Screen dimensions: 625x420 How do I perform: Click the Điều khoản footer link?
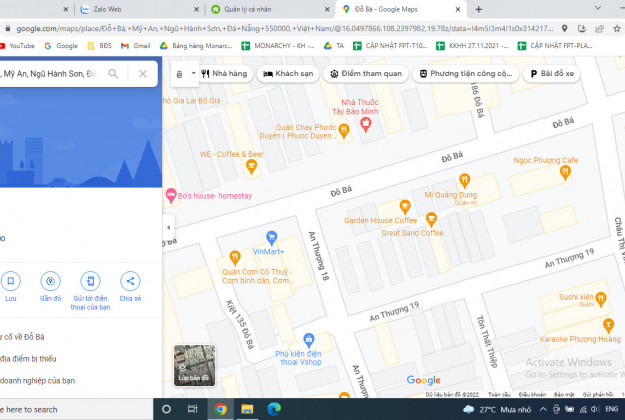[x=532, y=394]
